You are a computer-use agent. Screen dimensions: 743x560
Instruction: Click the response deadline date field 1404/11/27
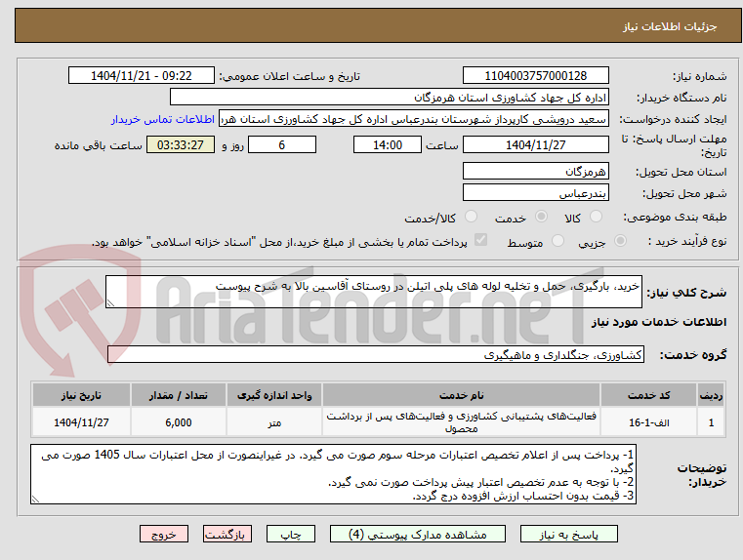(535, 144)
